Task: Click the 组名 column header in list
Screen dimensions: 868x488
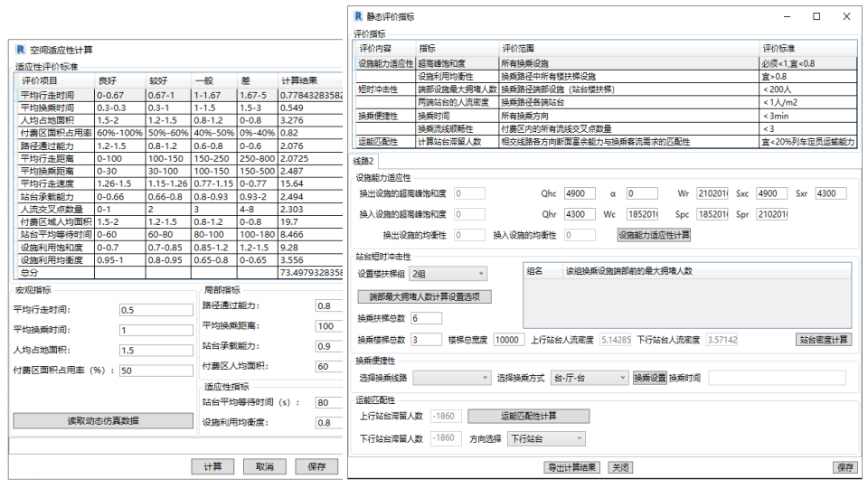Action: 542,271
